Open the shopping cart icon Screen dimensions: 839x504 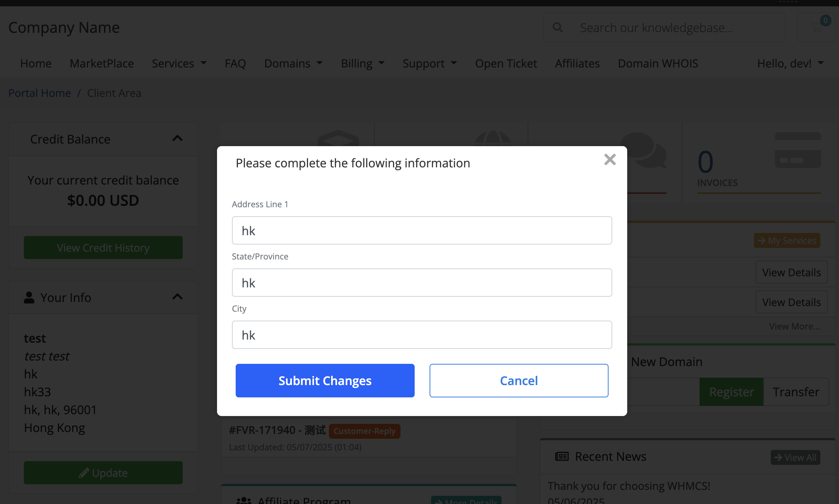point(816,27)
